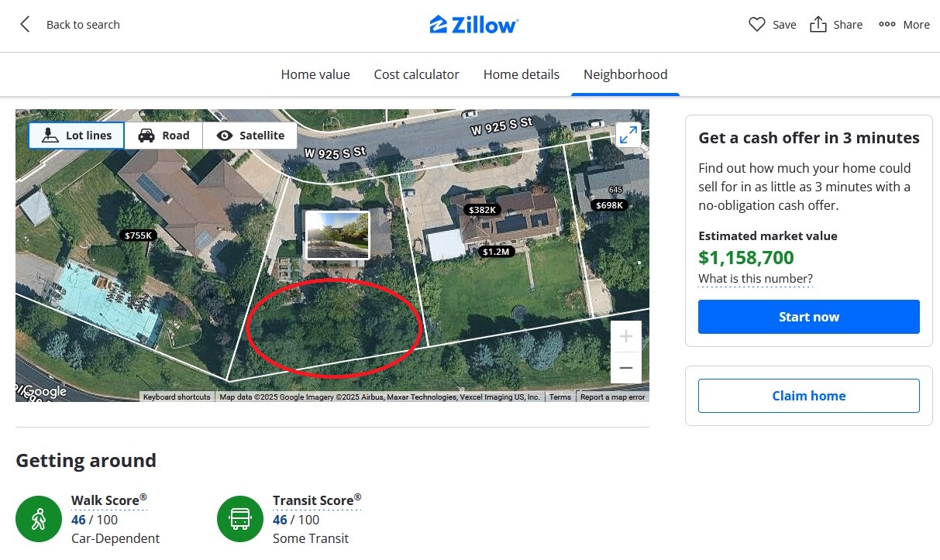This screenshot has height=560, width=940.
Task: Click the Claim home button
Action: coord(808,396)
